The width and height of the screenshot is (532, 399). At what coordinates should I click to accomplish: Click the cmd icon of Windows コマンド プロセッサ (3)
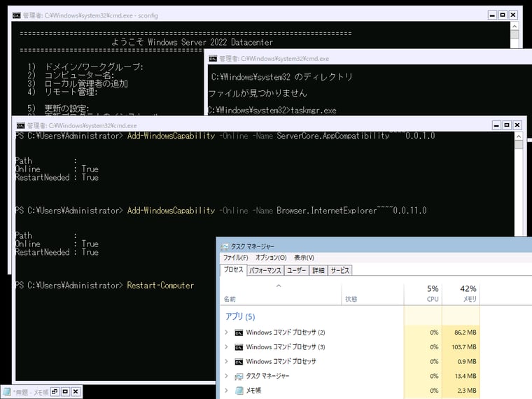point(239,347)
